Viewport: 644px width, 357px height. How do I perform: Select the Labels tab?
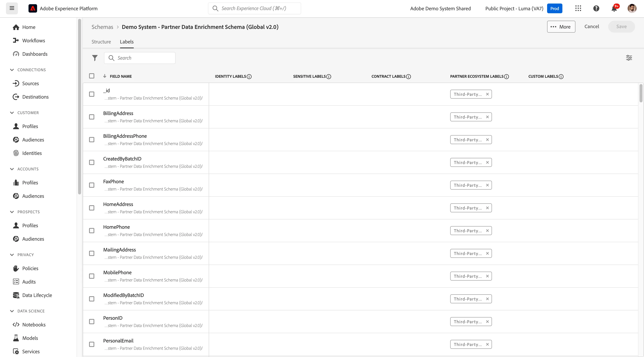coord(127,42)
